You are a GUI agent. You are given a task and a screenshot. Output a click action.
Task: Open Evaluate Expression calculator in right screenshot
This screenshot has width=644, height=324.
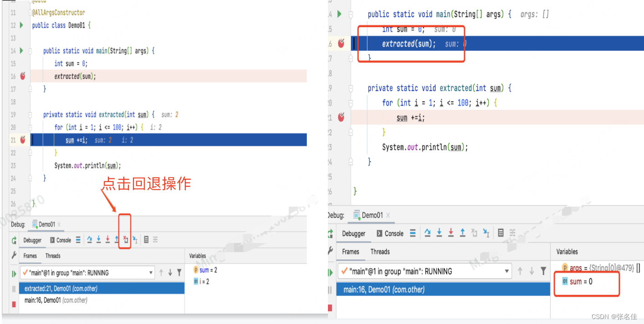coord(501,233)
